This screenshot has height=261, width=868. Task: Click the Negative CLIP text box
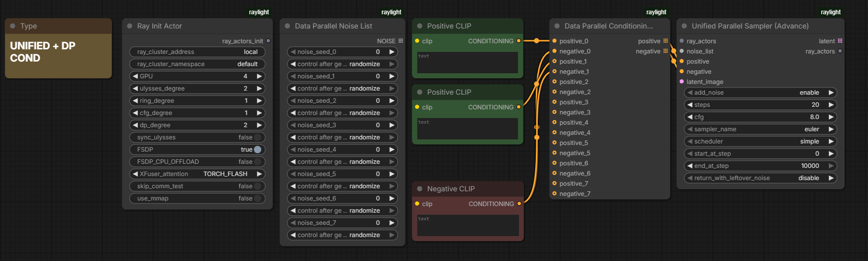468,225
